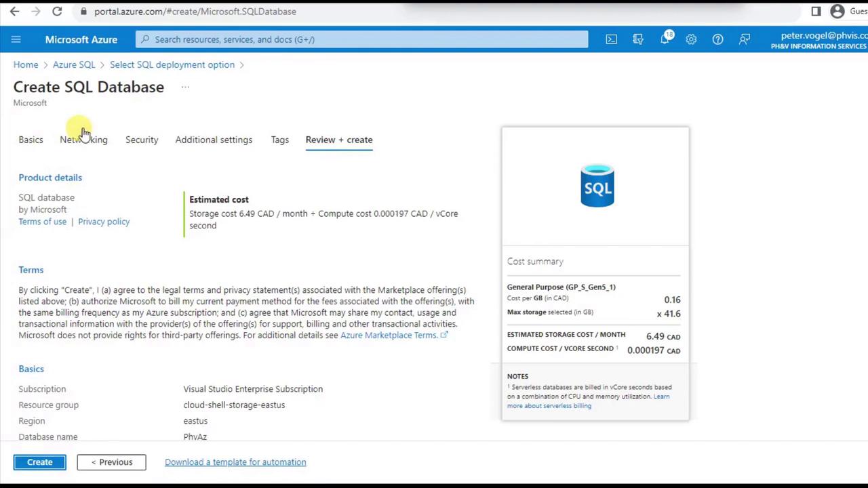The image size is (868, 488).
Task: Open the Privacy policy link
Action: tap(104, 222)
